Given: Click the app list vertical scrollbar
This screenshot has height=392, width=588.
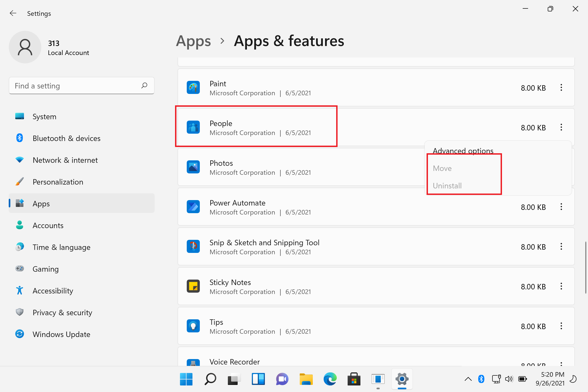Looking at the screenshot, I should 586,267.
